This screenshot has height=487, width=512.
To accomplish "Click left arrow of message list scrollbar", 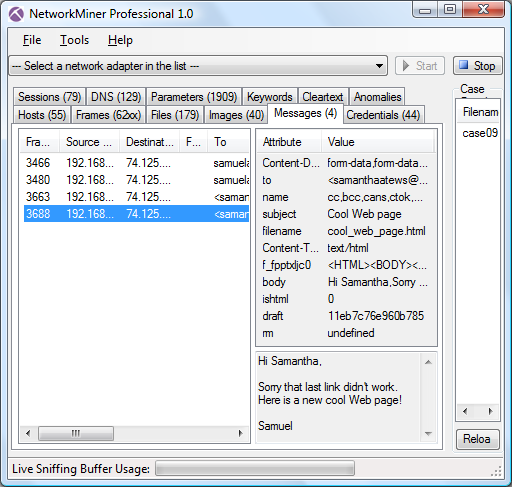I will tap(28, 433).
